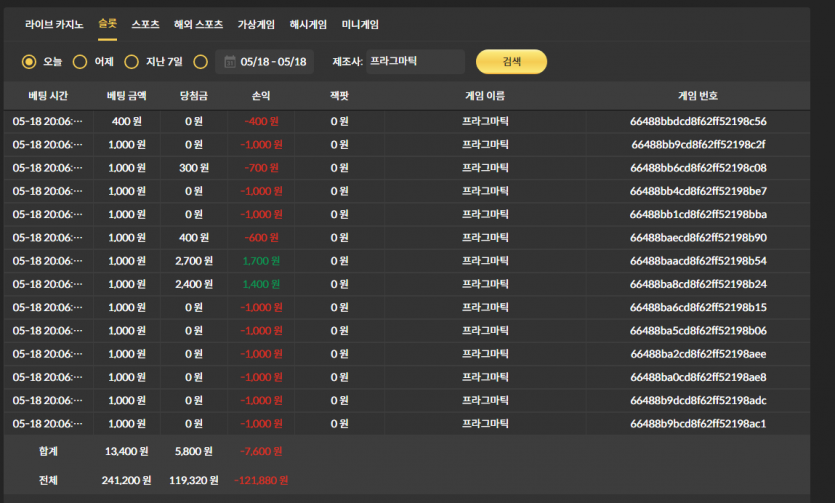Select the custom date range radio button
Viewport: 835px width, 503px height.
(x=201, y=62)
